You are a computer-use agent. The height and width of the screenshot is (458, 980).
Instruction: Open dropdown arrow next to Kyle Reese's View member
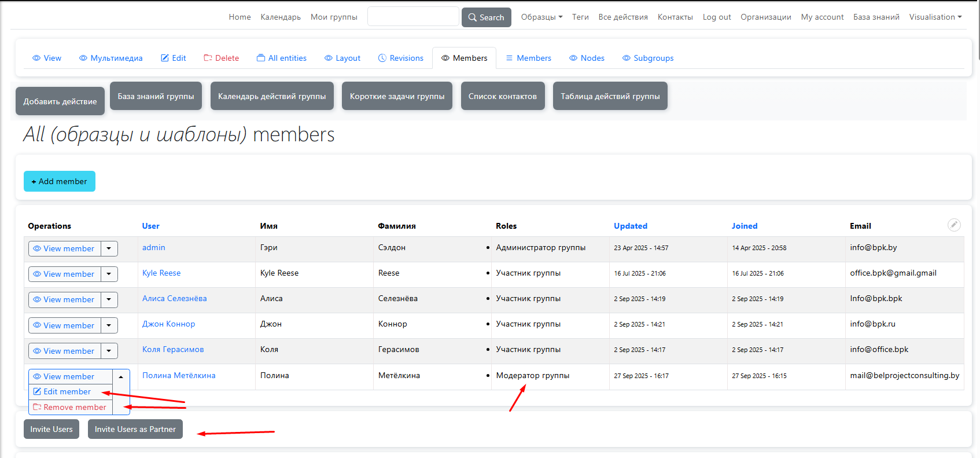(109, 274)
